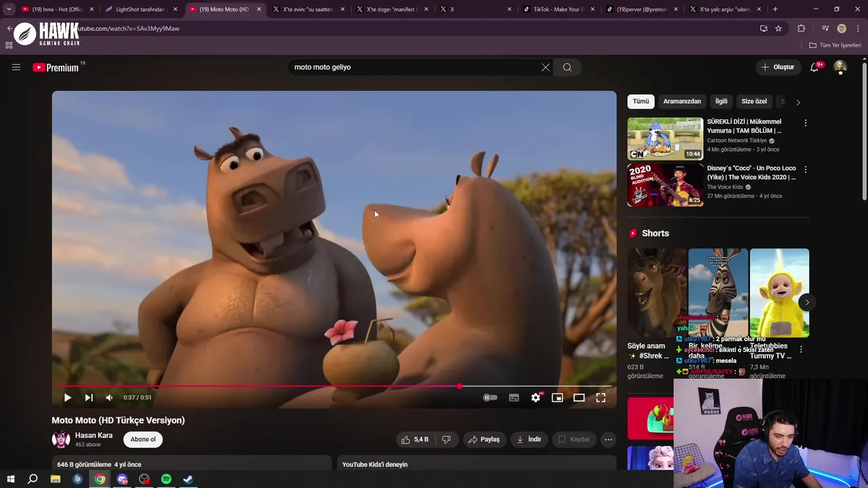Open the Teletubbies Tummy TV short
Viewport: 868px width, 488px height.
779,293
